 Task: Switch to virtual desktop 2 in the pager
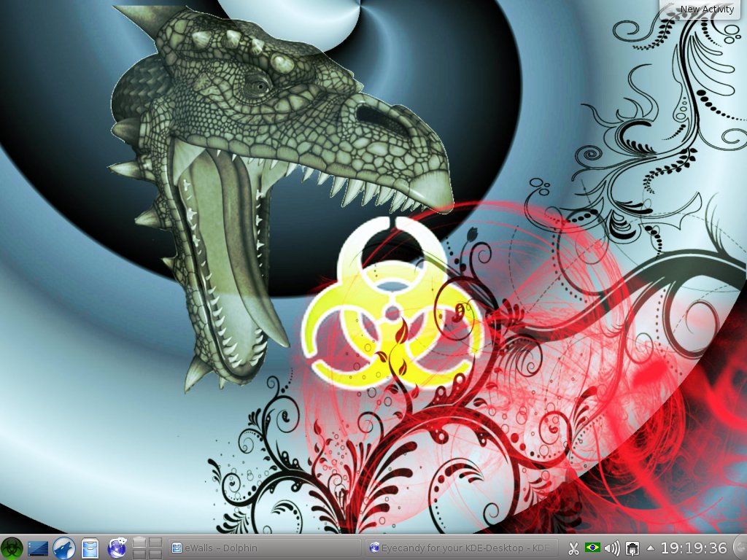tap(155, 542)
